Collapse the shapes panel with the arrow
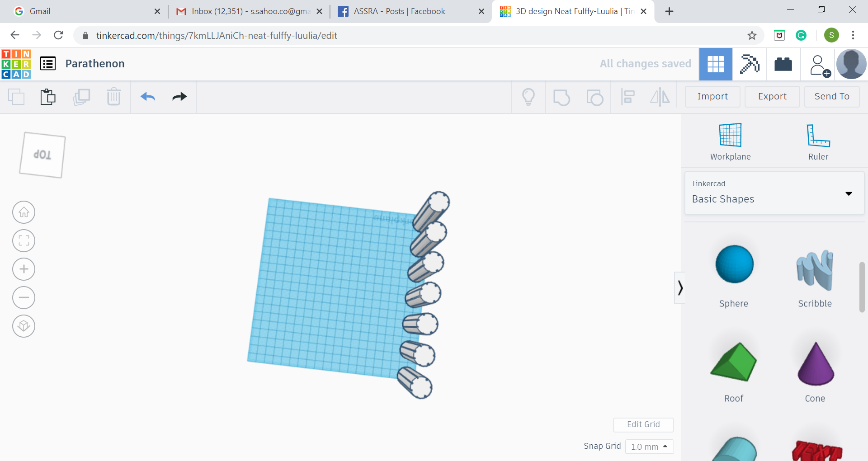868x461 pixels. [680, 287]
